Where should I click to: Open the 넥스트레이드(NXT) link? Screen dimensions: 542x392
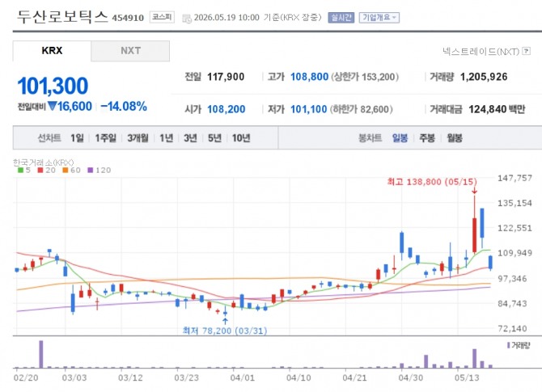[481, 52]
